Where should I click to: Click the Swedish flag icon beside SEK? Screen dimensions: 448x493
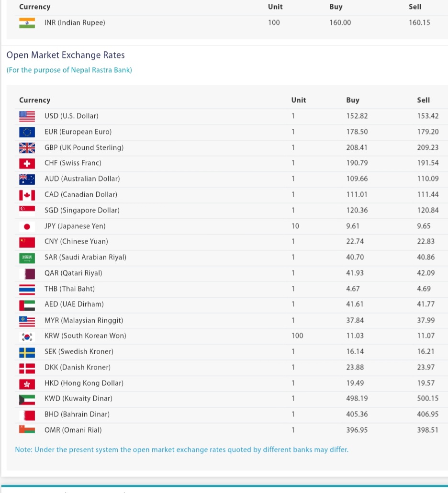(x=27, y=352)
